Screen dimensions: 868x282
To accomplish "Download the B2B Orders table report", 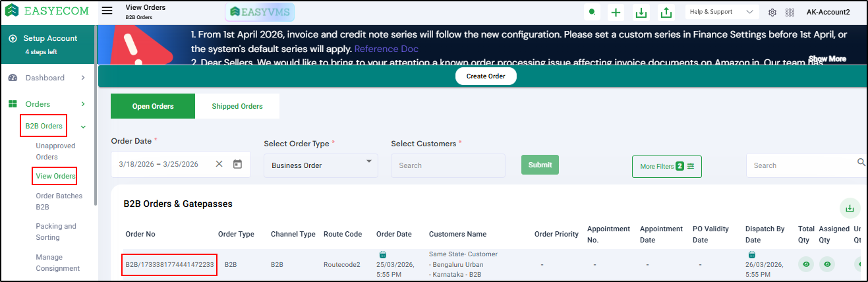I will (x=850, y=208).
